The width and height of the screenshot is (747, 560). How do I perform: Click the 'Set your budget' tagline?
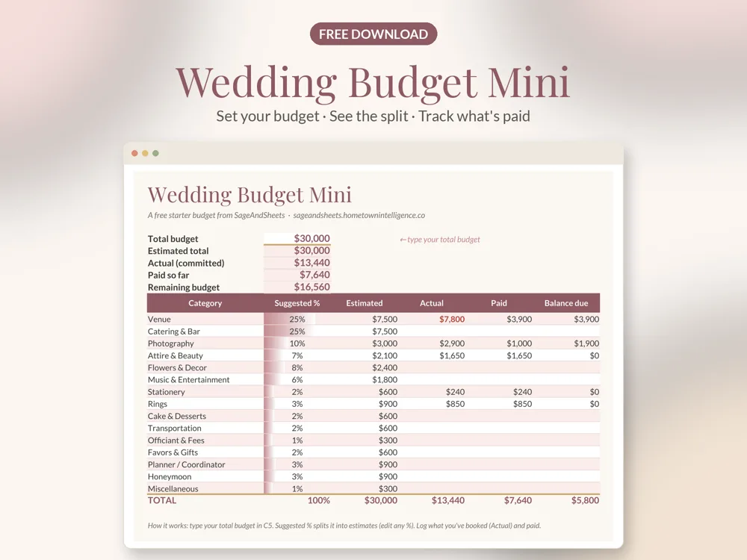click(267, 116)
